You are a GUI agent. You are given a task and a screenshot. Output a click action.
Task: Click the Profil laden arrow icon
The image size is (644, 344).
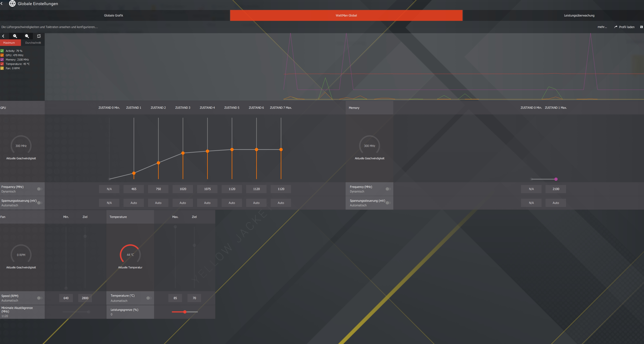pos(616,27)
